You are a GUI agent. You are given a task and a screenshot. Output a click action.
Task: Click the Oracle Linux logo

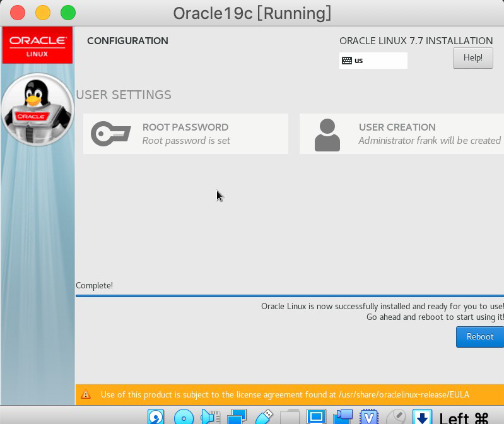[37, 45]
